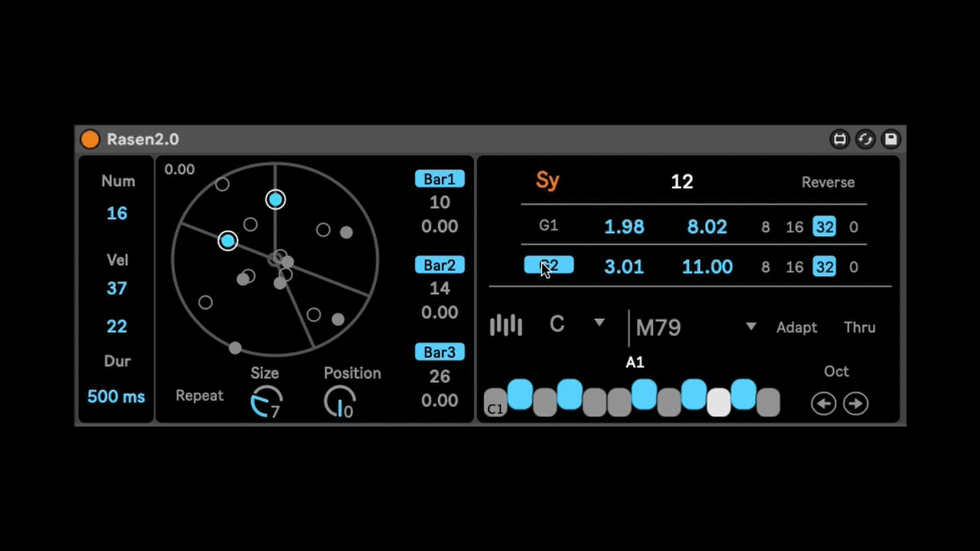Screen dimensions: 980x551
Task: Click the Bar3 value 26
Action: [x=439, y=377]
